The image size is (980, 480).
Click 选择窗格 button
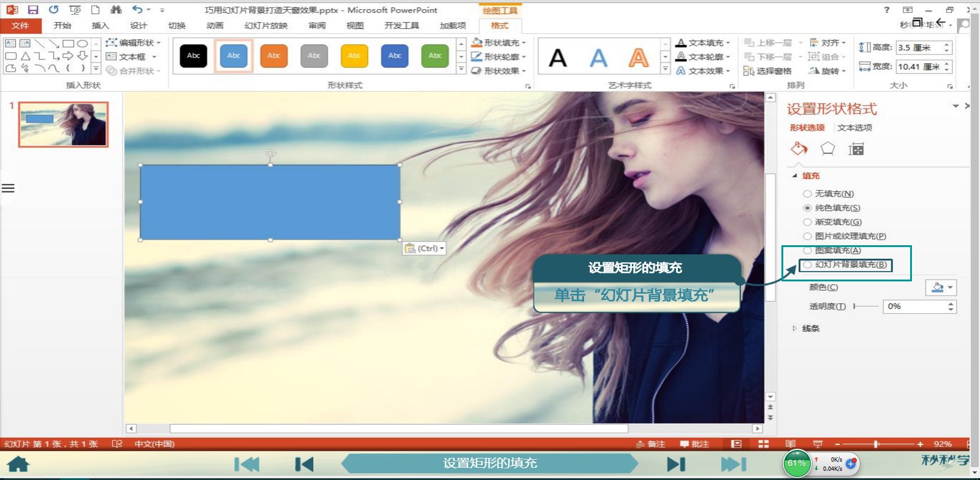pyautogui.click(x=767, y=71)
